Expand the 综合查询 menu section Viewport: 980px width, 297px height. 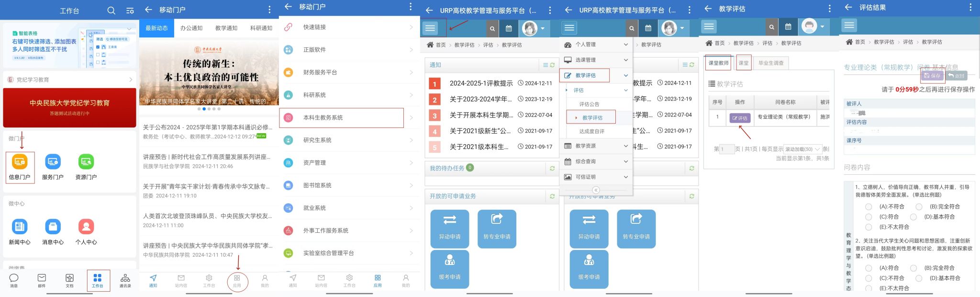pyautogui.click(x=596, y=161)
